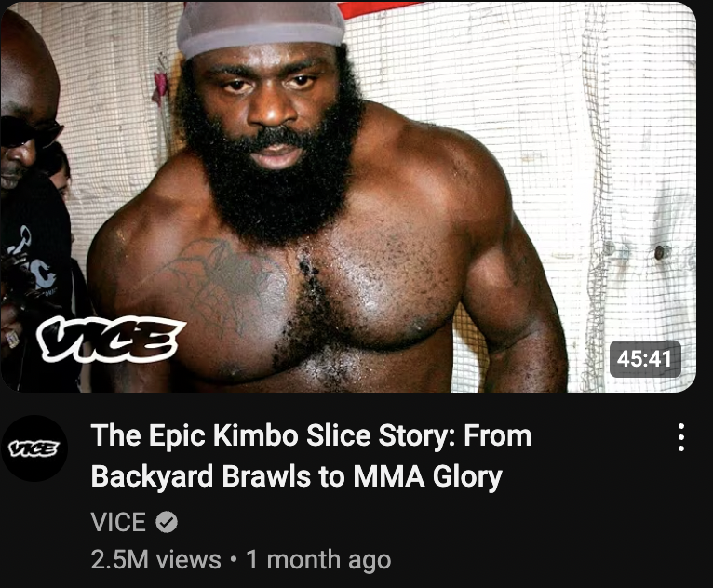Click the VICE channel avatar icon

pos(34,448)
